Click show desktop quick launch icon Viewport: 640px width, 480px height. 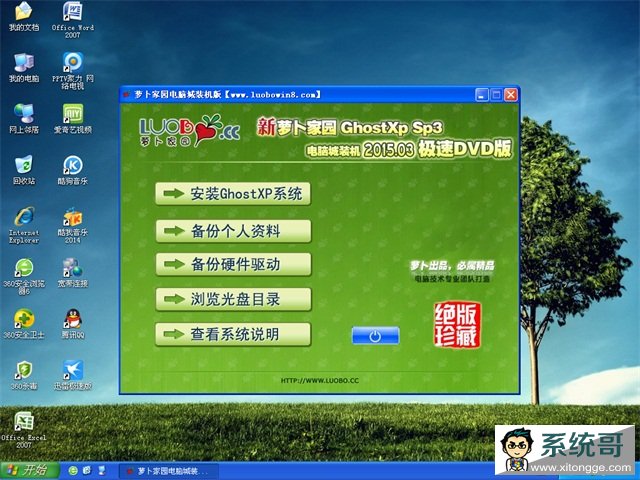102,470
